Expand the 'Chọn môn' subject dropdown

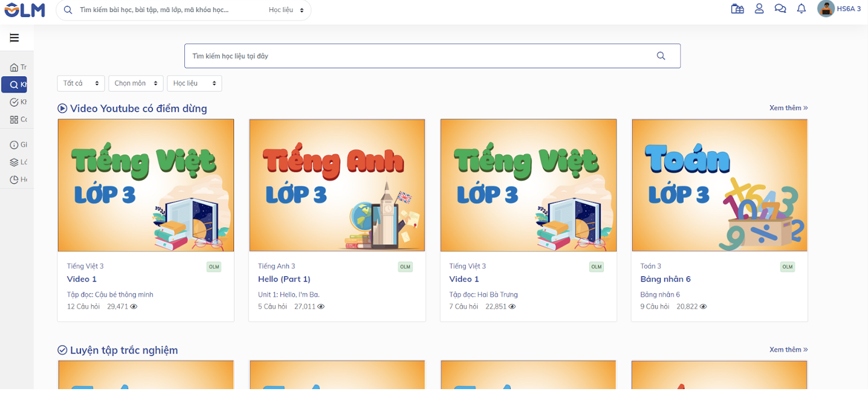136,83
